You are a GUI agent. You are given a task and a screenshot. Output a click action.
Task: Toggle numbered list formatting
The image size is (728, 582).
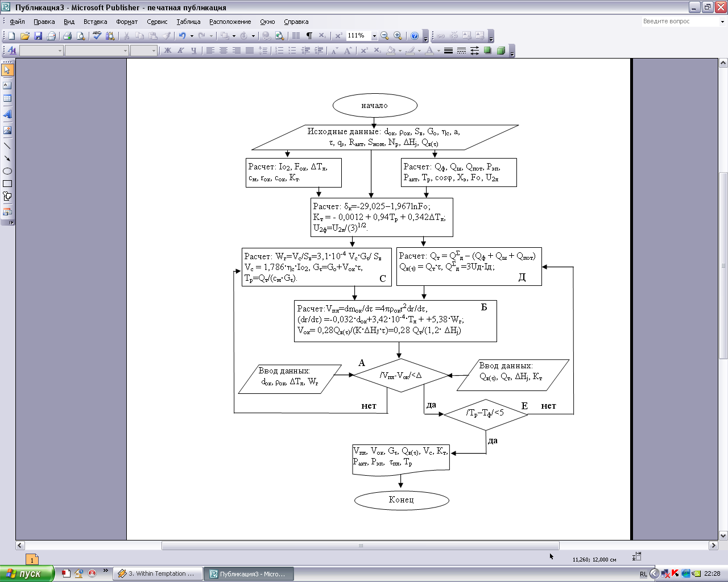pyautogui.click(x=279, y=51)
